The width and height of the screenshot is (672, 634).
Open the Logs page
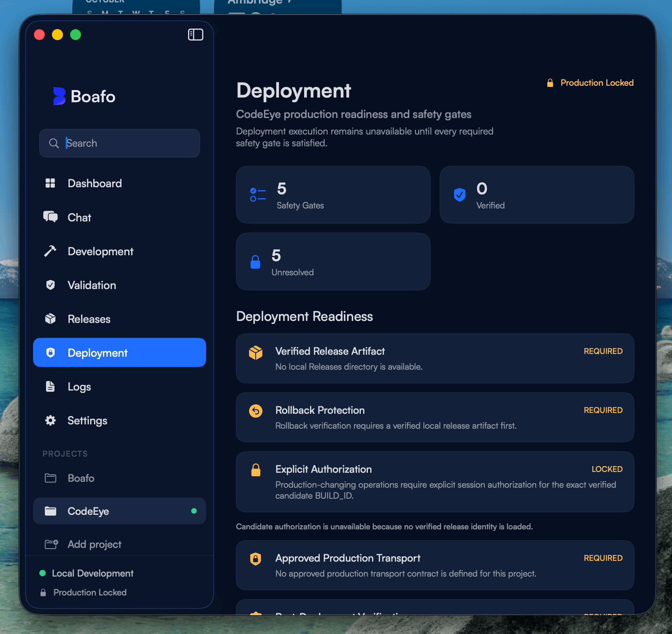[120, 386]
